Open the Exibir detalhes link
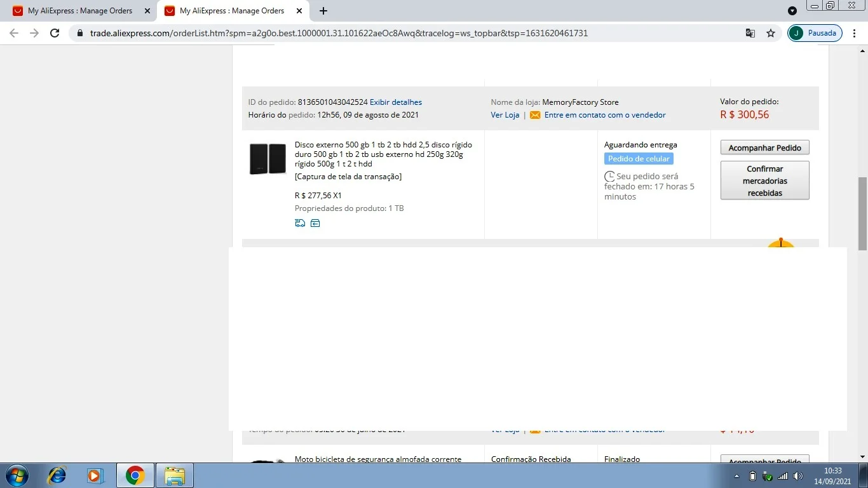The image size is (868, 488). tap(396, 102)
